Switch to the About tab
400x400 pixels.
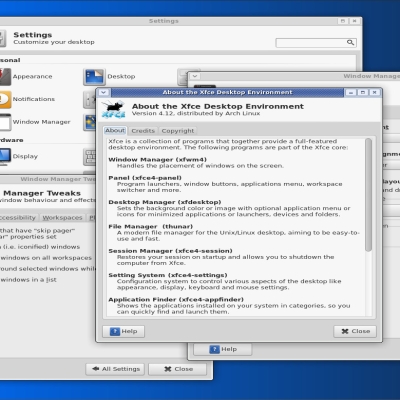point(115,130)
